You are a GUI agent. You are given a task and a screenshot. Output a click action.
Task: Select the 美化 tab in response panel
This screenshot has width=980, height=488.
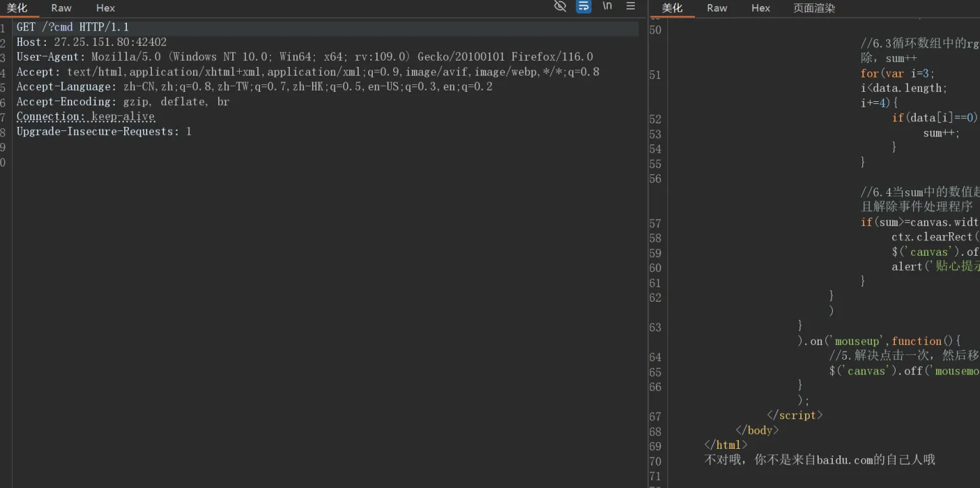(672, 8)
